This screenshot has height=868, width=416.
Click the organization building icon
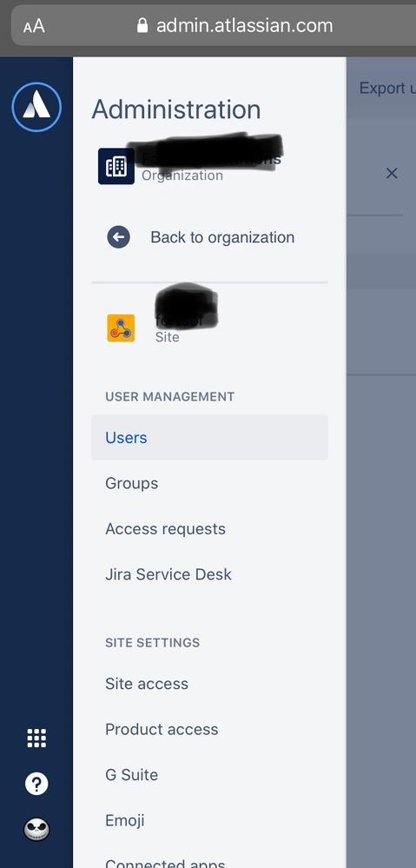(x=116, y=166)
